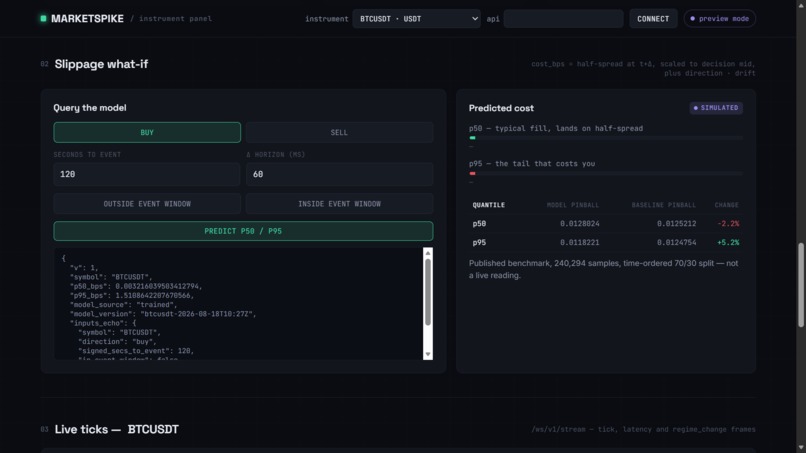This screenshot has width=806, height=453.
Task: Click the QUANTILE column header
Action: coord(488,205)
